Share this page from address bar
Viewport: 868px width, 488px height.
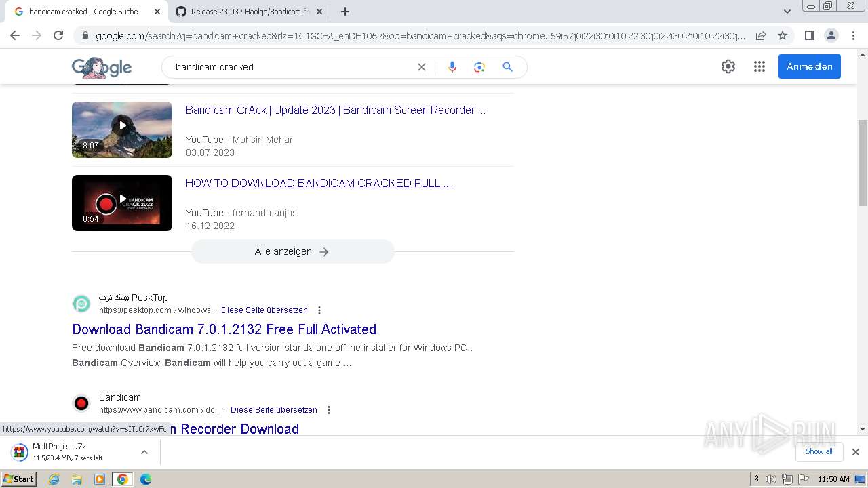coord(761,35)
